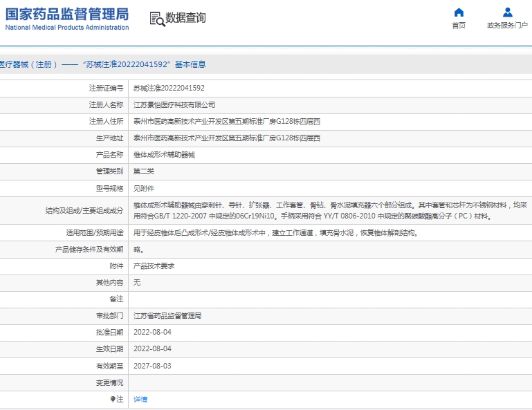Click the 生效日期 row label
This screenshot has width=532, height=410.
point(109,348)
